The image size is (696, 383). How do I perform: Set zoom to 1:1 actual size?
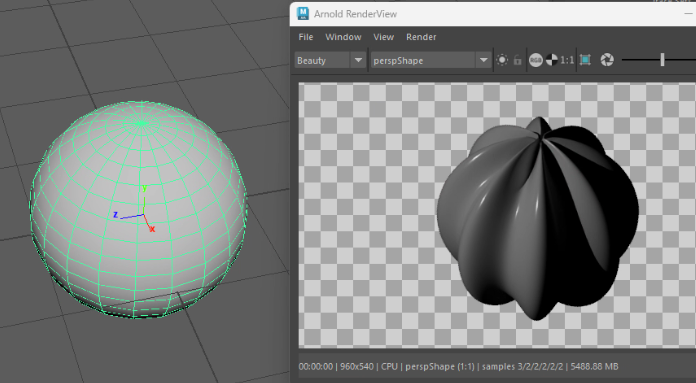point(567,60)
